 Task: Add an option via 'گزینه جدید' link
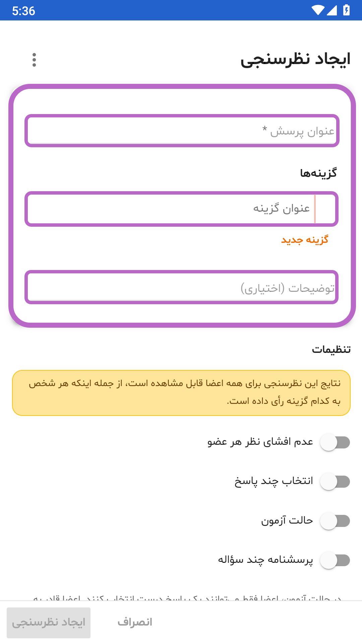coord(305,240)
